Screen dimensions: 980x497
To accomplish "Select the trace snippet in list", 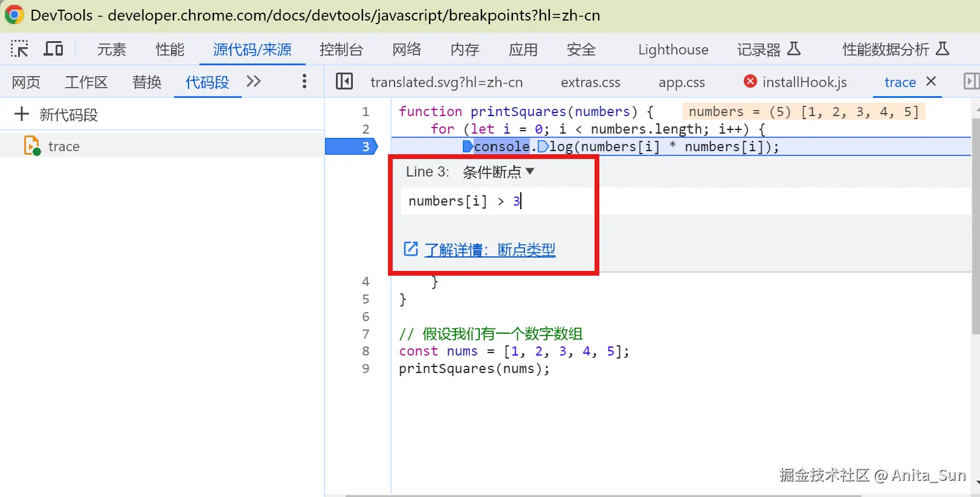I will 162,146.
